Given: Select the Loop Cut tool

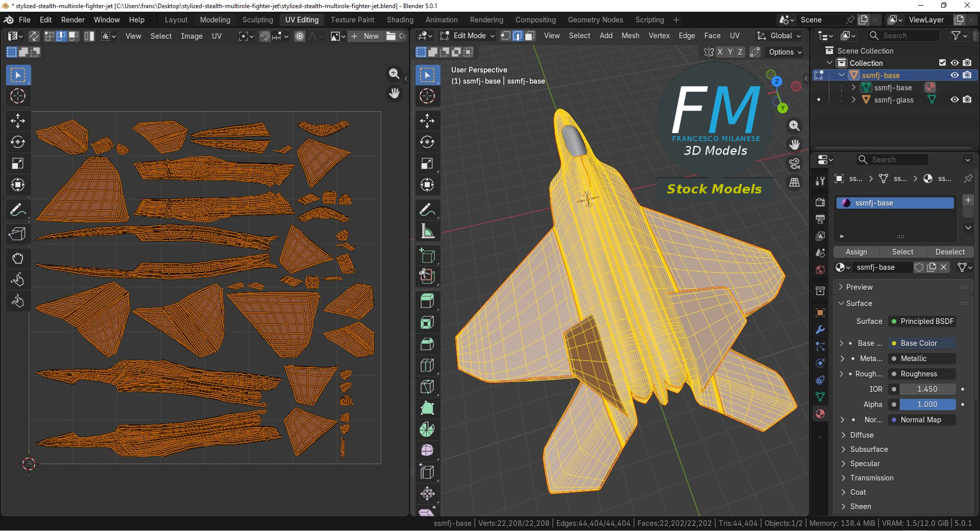Looking at the screenshot, I should 427,365.
